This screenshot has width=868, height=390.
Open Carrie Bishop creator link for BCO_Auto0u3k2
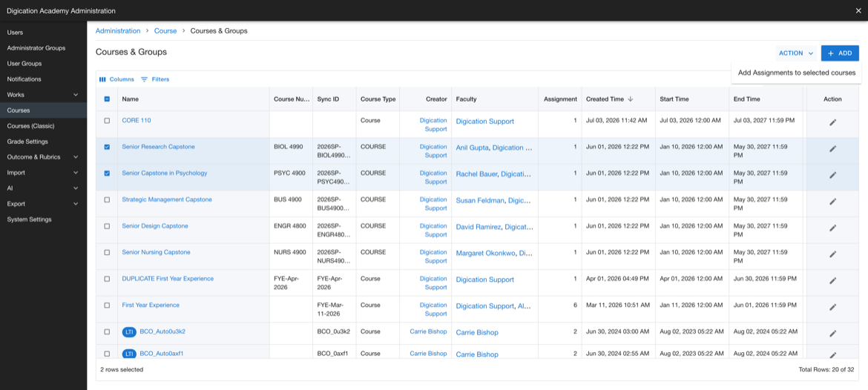pos(428,331)
